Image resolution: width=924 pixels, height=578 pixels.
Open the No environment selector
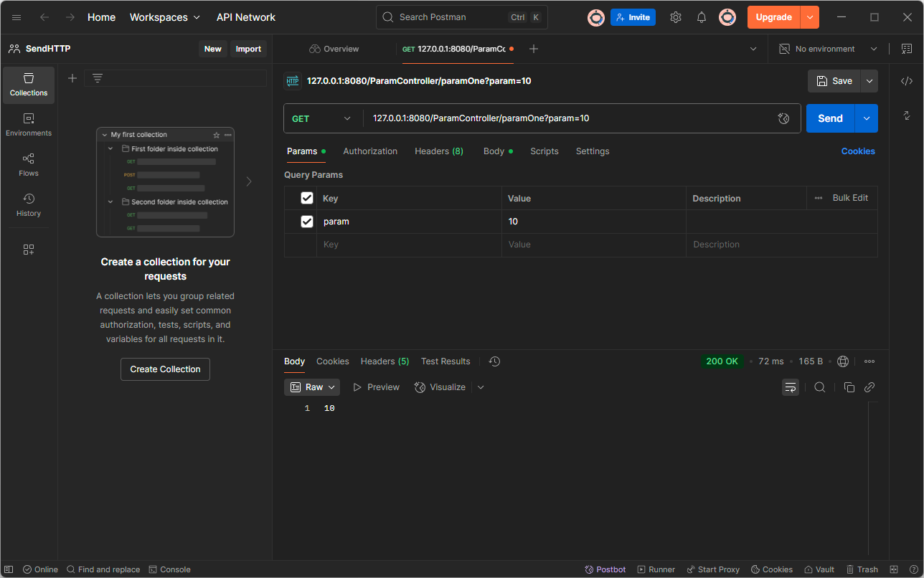[829, 49]
